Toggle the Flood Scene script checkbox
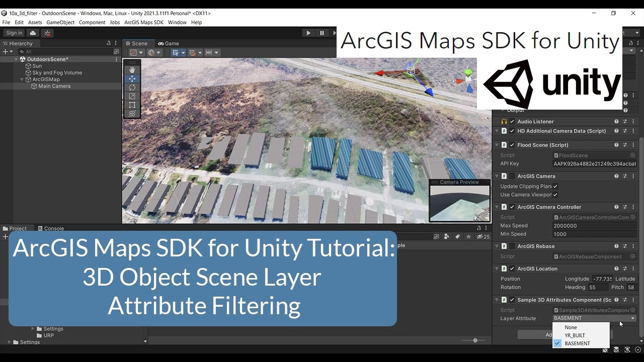Screen dimensions: 644x362 click(x=512, y=145)
